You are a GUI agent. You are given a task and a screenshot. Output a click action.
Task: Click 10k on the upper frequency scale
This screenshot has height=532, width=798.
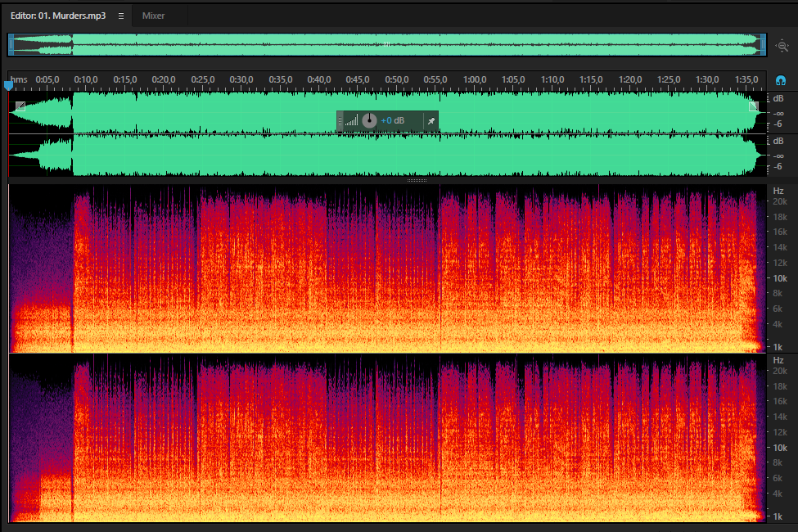(780, 278)
